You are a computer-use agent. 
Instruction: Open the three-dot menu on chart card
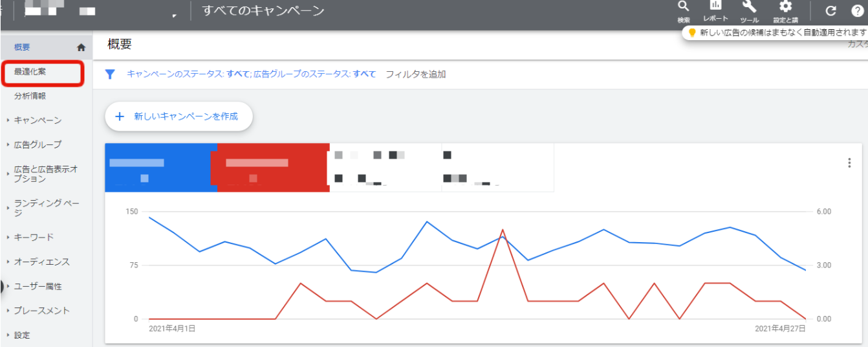pyautogui.click(x=849, y=162)
